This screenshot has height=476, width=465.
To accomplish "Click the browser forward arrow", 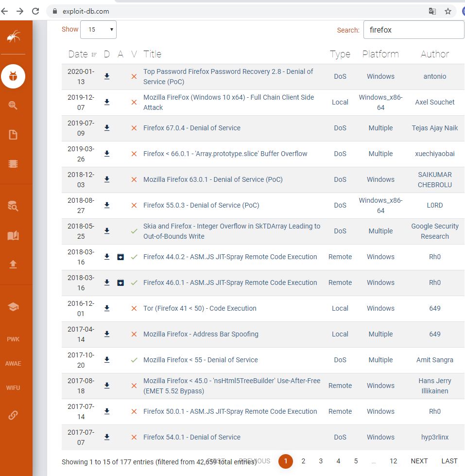I will [x=20, y=11].
